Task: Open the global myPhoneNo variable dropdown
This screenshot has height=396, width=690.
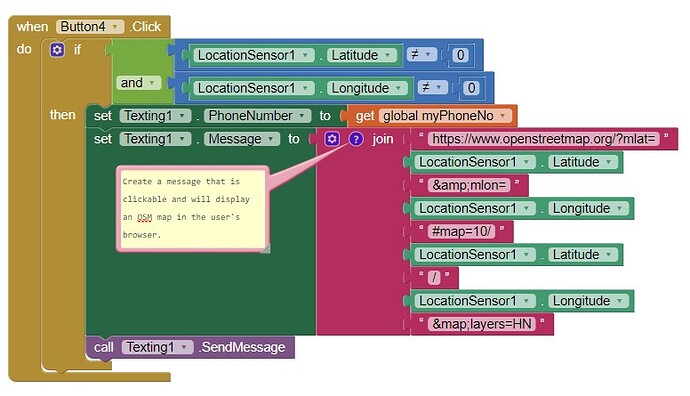Action: (445, 116)
